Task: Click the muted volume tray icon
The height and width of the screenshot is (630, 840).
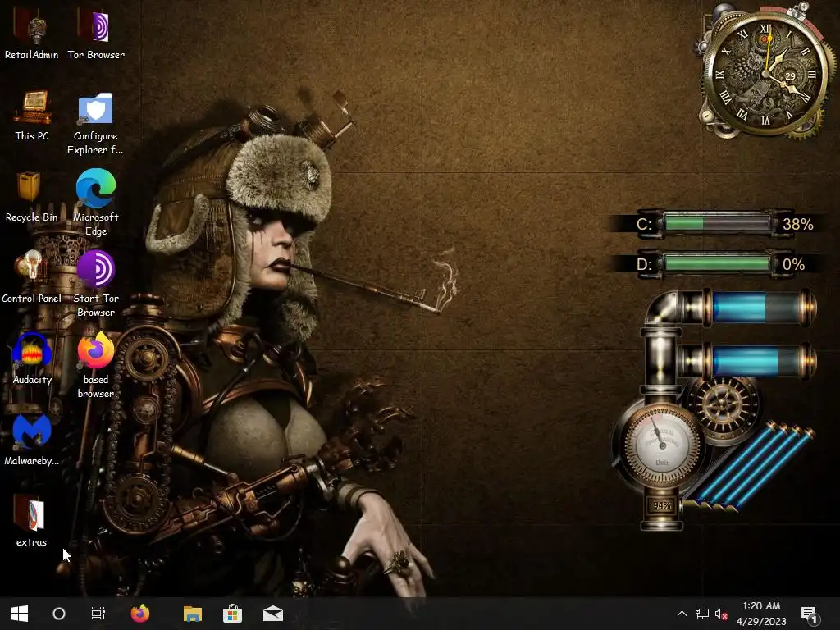Action: pos(721,614)
